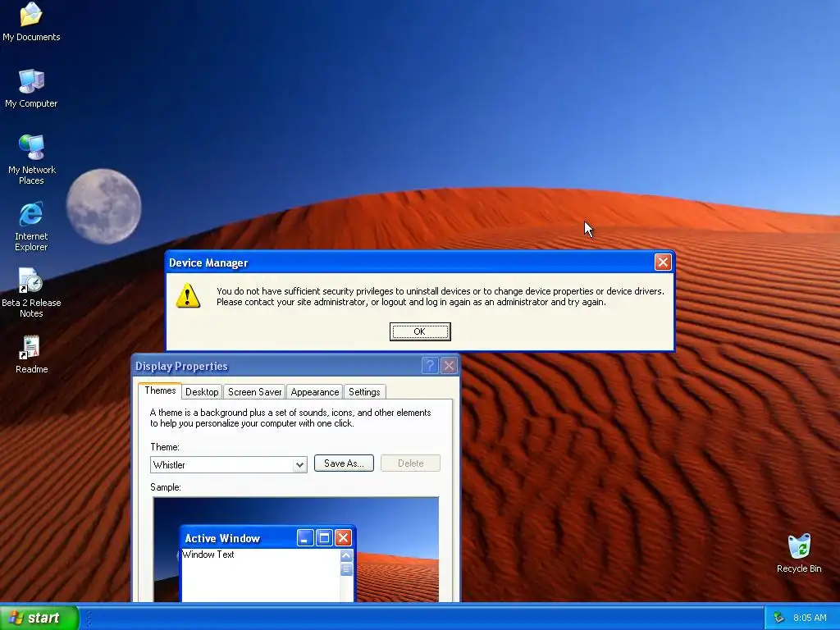Click the Display Properties title bar
840x630 pixels.
[x=295, y=366]
